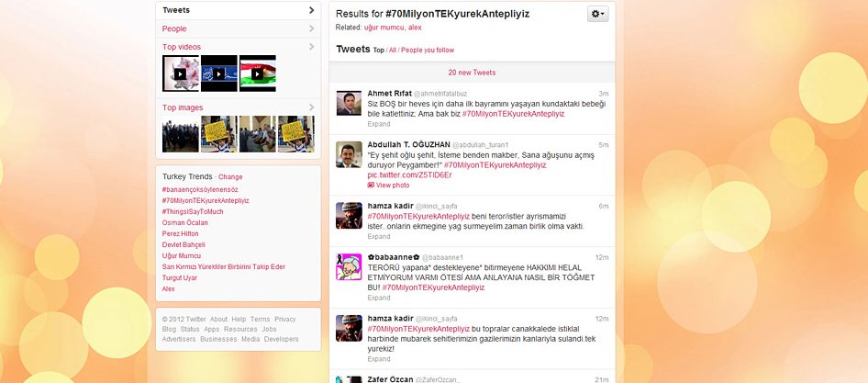Filter tweets by People you follow

[428, 51]
